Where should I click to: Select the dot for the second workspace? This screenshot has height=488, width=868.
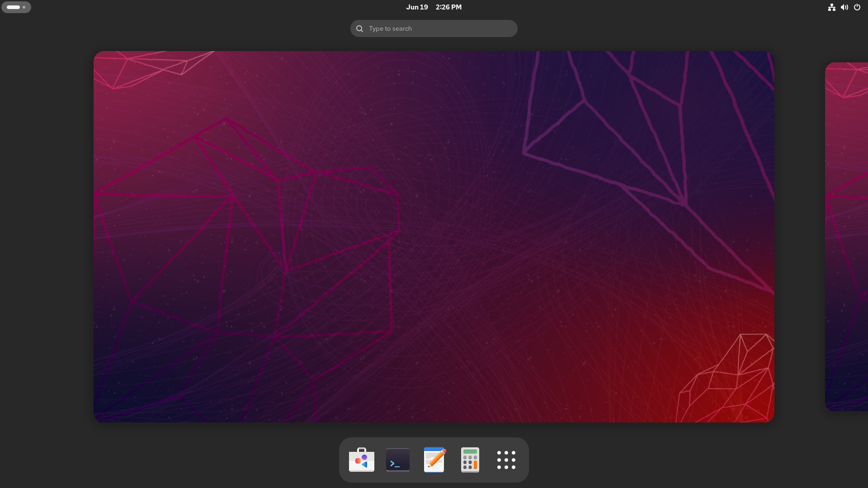[x=24, y=7]
